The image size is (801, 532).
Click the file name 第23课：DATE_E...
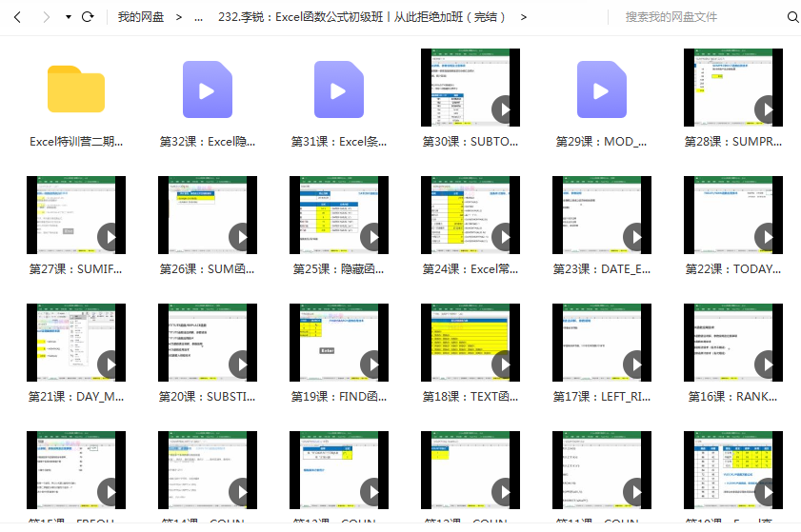602,269
